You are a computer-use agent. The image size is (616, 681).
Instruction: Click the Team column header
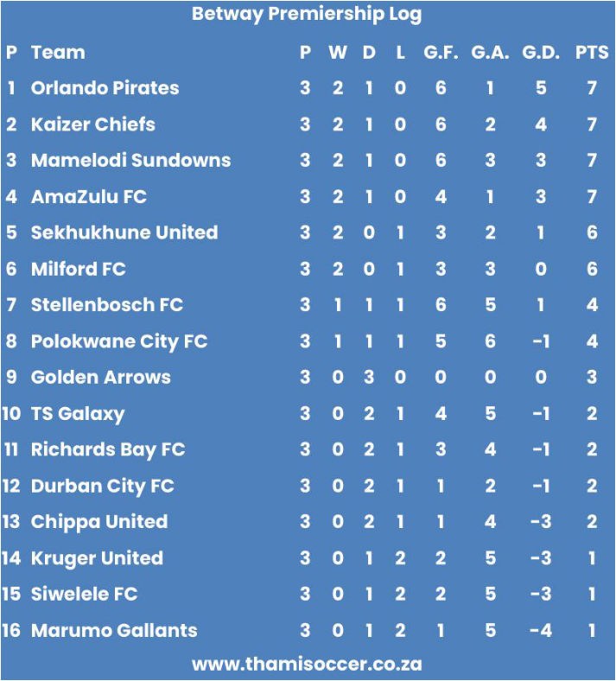coord(58,53)
